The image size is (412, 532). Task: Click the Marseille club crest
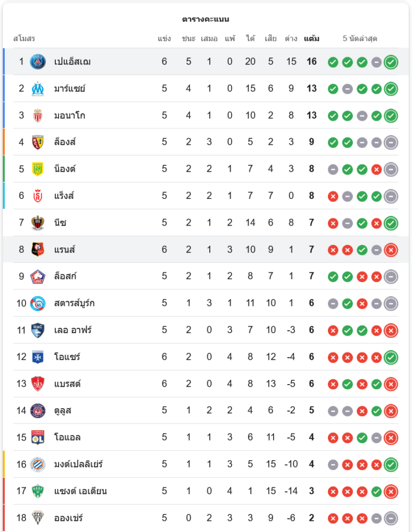pos(38,88)
